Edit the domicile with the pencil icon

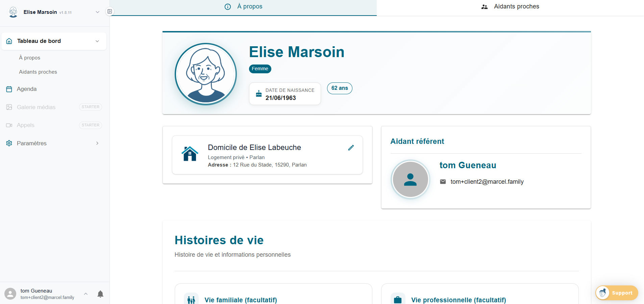(351, 148)
